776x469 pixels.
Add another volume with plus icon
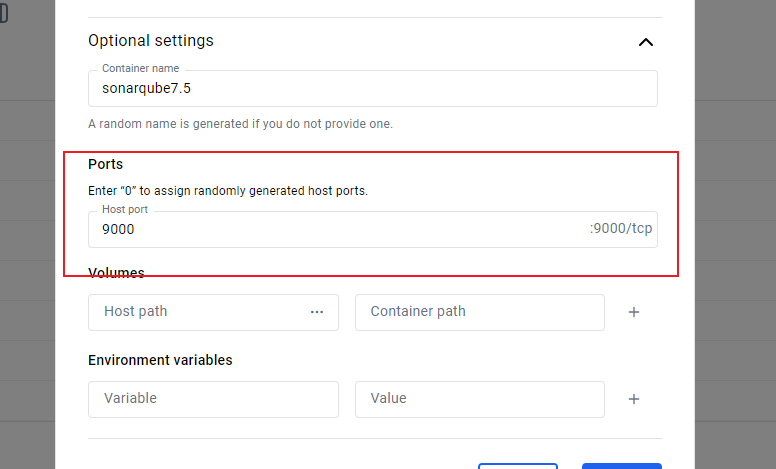pos(633,312)
